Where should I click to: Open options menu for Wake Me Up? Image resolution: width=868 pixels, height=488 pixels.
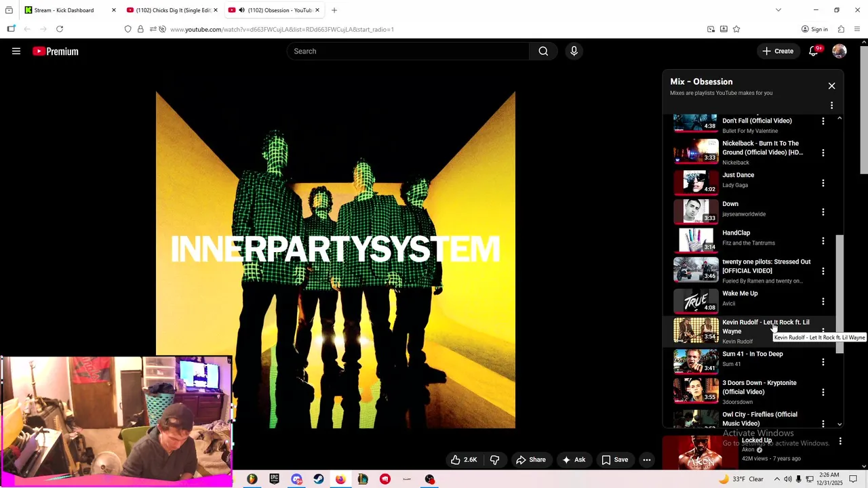[823, 302]
